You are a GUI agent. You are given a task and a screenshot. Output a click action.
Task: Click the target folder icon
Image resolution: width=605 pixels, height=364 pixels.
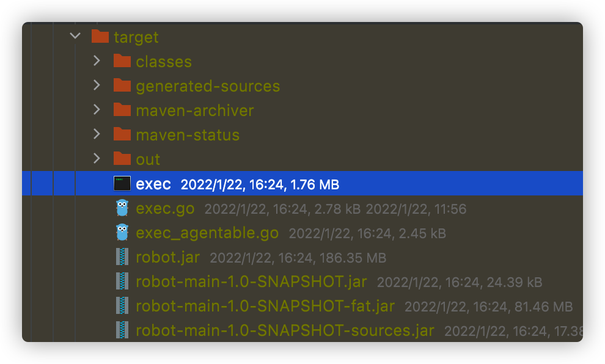100,36
